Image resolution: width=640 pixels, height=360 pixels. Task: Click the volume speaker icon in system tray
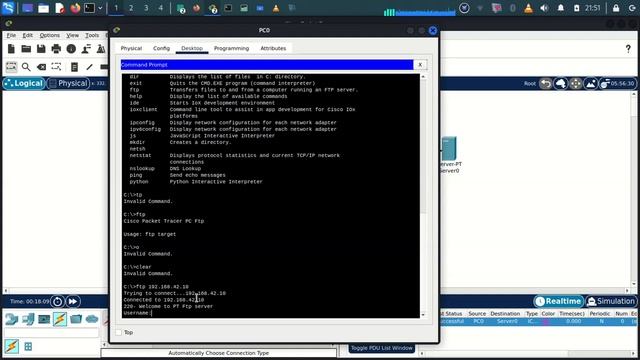[x=544, y=8]
